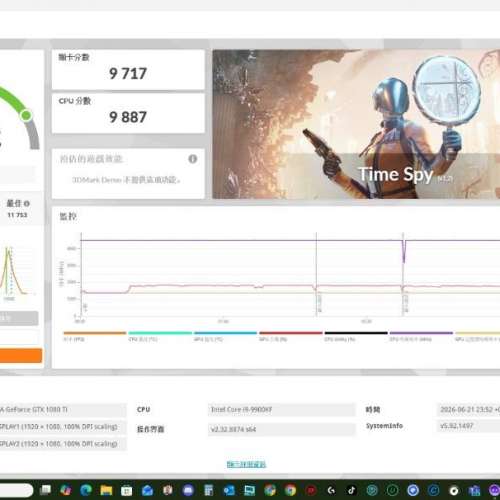The image size is (500, 500).
Task: Click the SystemInfo v5.92.1497 version value
Action: [457, 426]
